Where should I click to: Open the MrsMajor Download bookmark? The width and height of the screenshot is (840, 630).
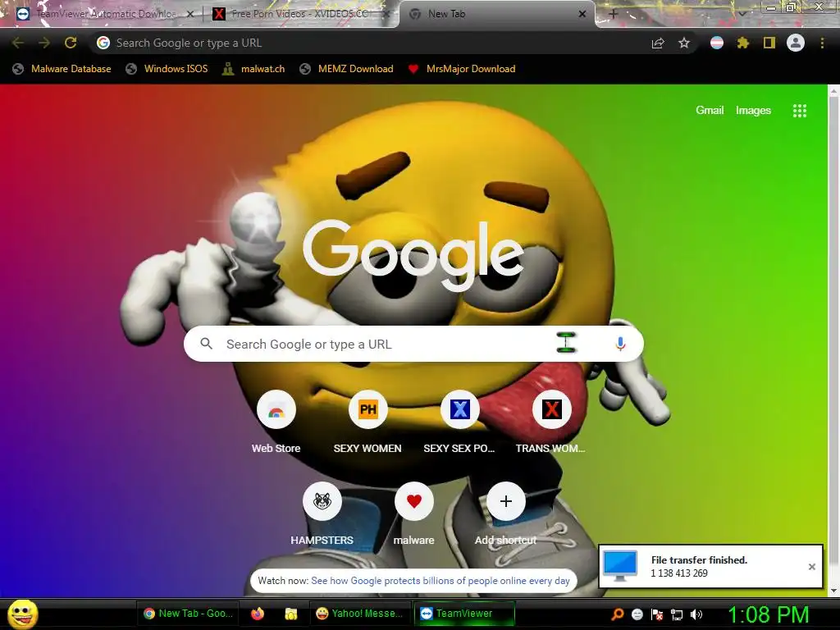462,69
